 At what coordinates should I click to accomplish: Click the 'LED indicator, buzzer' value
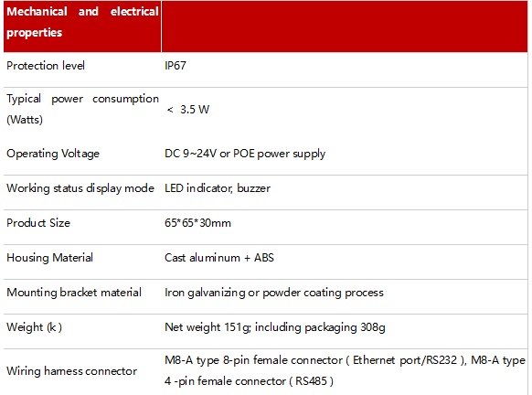(x=218, y=188)
